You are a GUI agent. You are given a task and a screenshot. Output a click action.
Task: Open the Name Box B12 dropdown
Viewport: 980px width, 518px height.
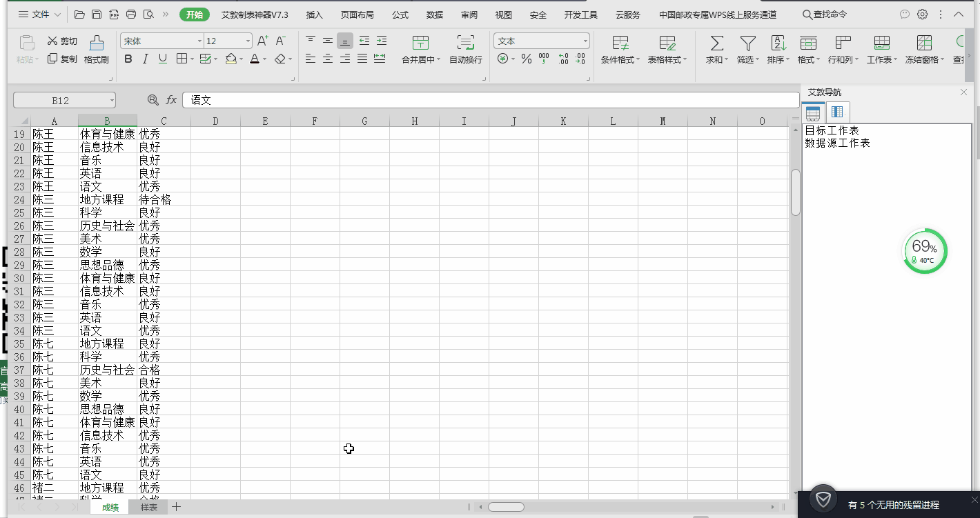[111, 101]
